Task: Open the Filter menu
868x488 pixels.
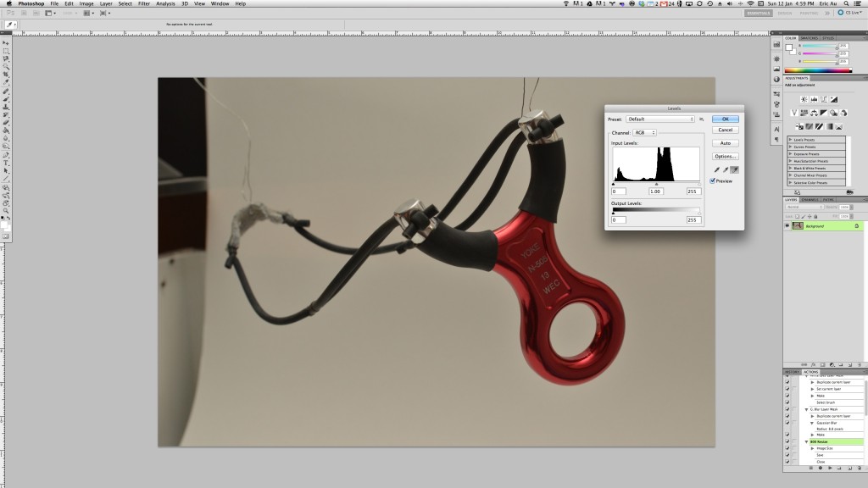Action: (x=143, y=3)
